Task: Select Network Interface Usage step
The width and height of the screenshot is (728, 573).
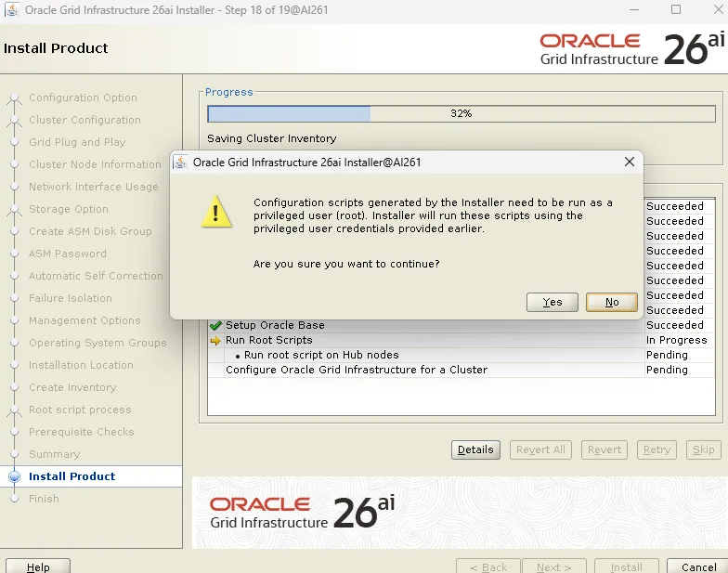Action: 93,187
